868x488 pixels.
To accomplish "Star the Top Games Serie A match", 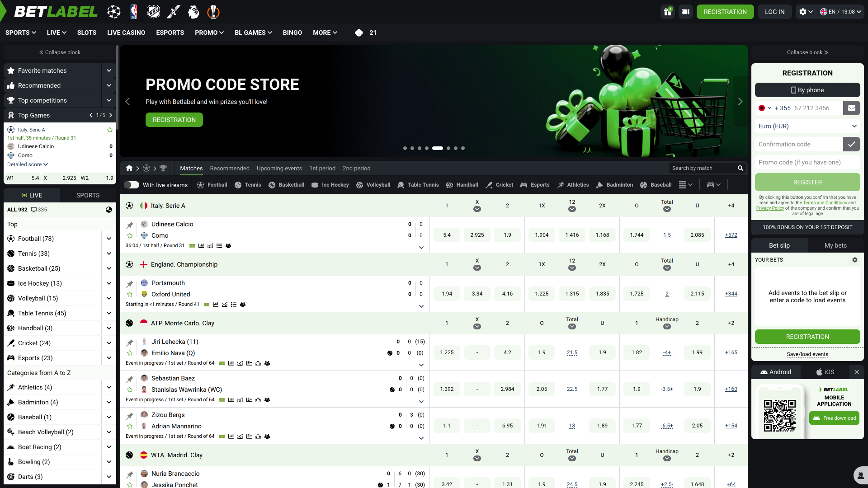I will click(109, 130).
